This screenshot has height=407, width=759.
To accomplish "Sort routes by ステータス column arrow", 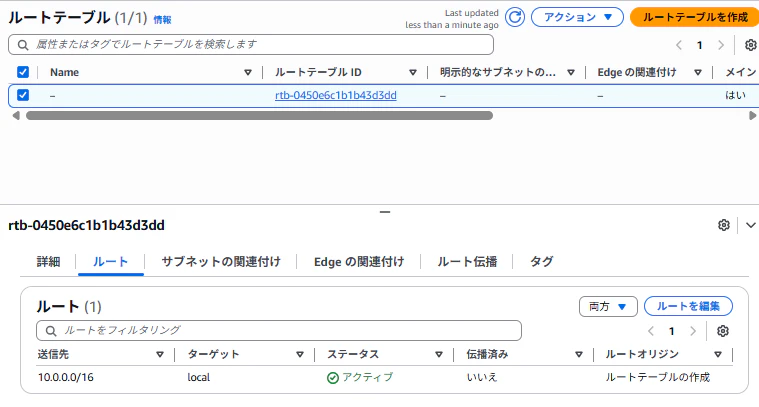I will (x=439, y=355).
